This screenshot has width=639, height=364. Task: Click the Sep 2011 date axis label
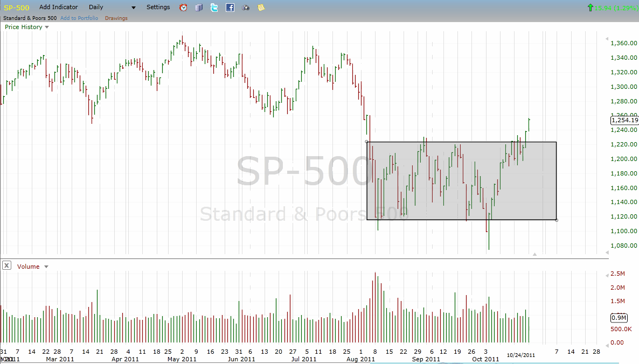(x=426, y=359)
